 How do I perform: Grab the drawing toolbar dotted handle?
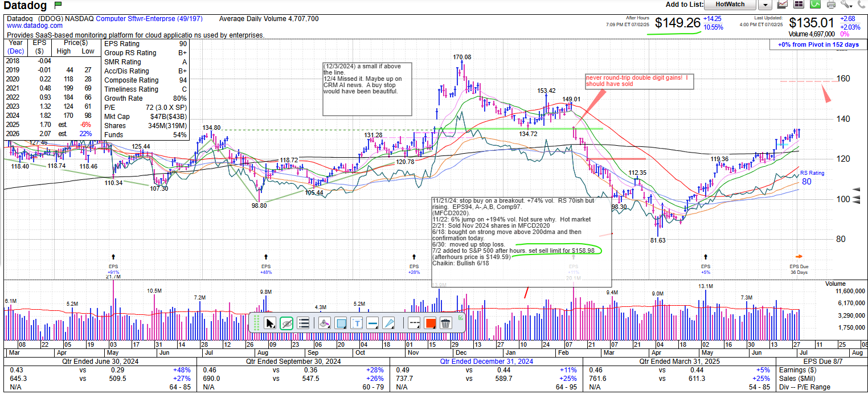[x=256, y=323]
